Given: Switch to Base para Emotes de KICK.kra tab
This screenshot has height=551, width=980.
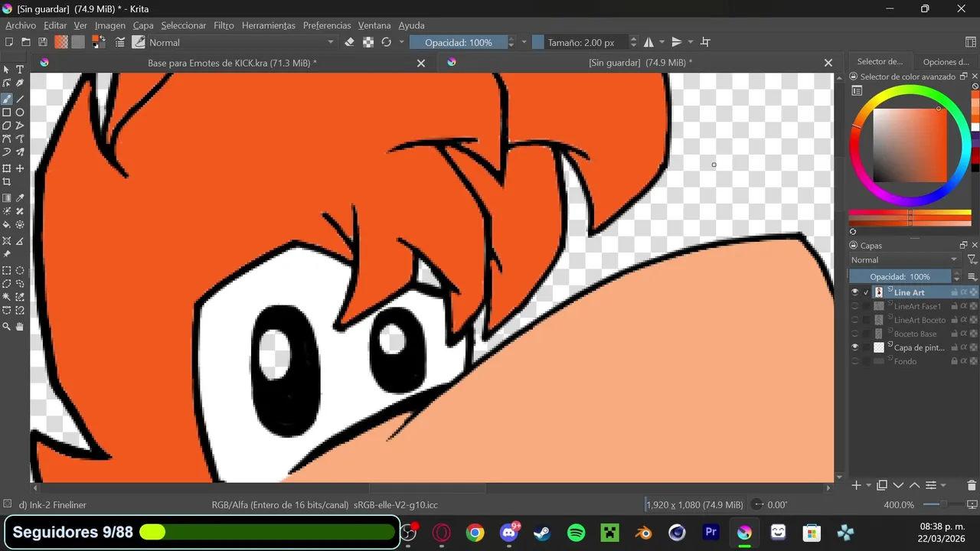Looking at the screenshot, I should [x=232, y=63].
